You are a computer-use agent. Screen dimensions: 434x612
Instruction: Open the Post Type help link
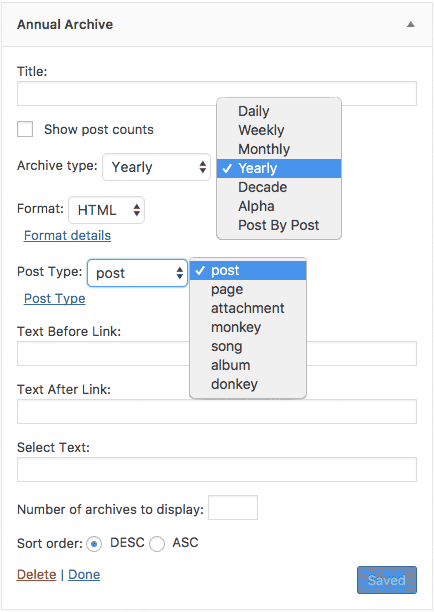55,299
